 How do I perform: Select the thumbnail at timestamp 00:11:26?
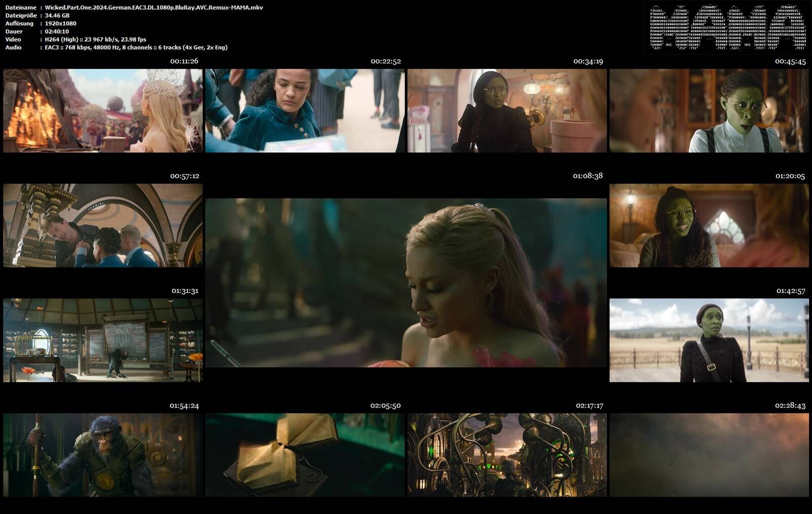(x=103, y=111)
